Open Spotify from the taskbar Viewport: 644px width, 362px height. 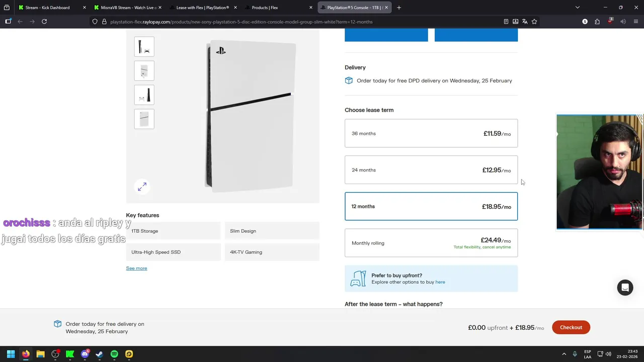coord(114,354)
